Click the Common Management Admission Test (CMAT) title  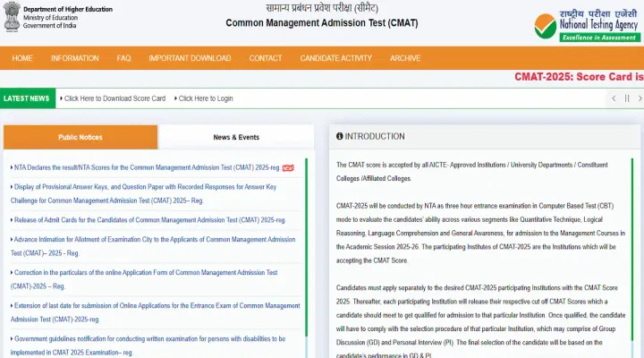(322, 23)
